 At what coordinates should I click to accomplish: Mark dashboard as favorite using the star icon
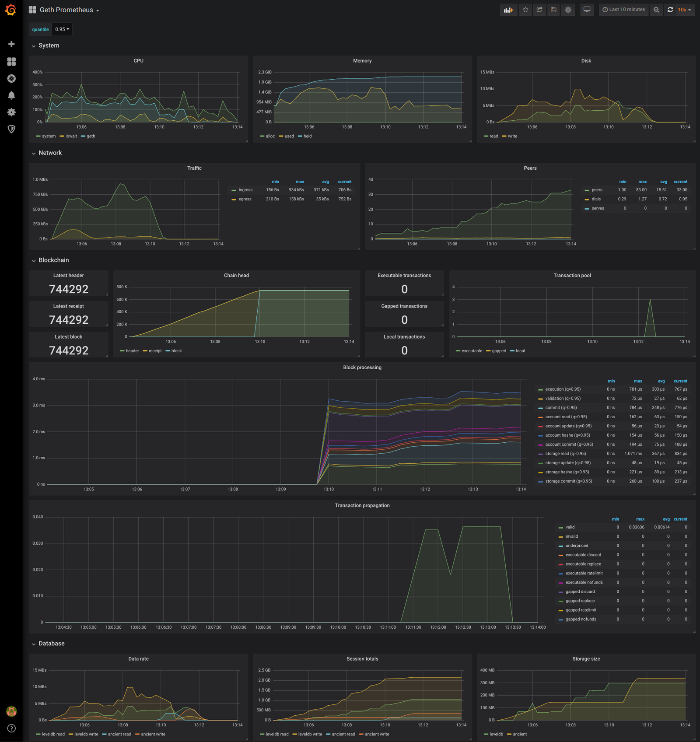pos(525,10)
